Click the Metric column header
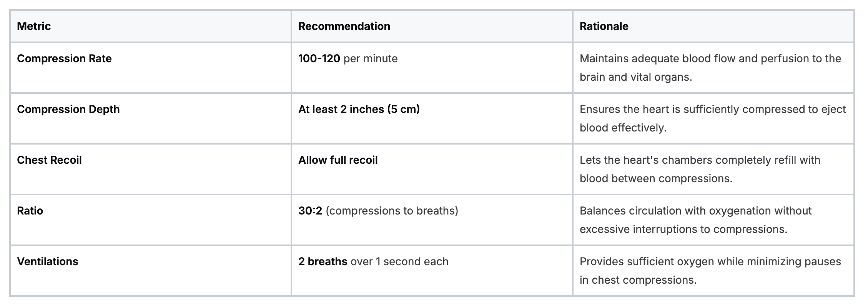 34,26
